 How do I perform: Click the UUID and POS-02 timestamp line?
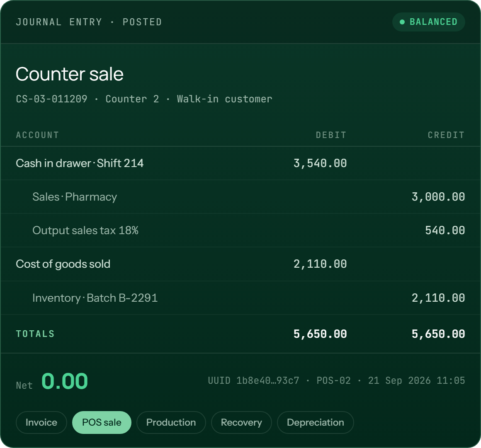336,381
